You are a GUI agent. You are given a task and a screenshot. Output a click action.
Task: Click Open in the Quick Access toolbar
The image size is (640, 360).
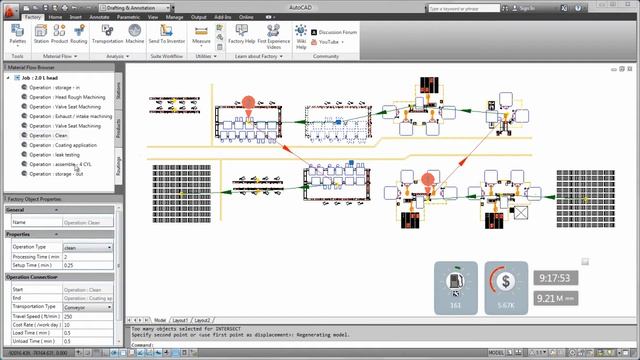click(36, 8)
